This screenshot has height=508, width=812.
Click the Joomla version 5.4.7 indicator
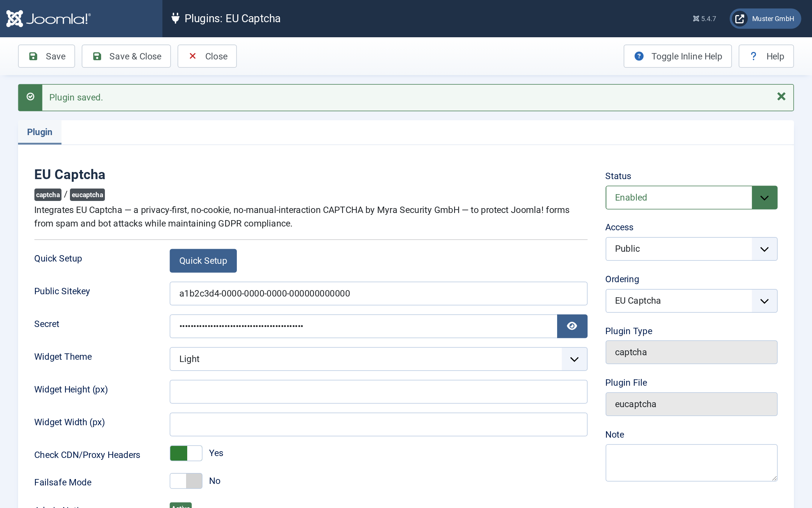(704, 18)
